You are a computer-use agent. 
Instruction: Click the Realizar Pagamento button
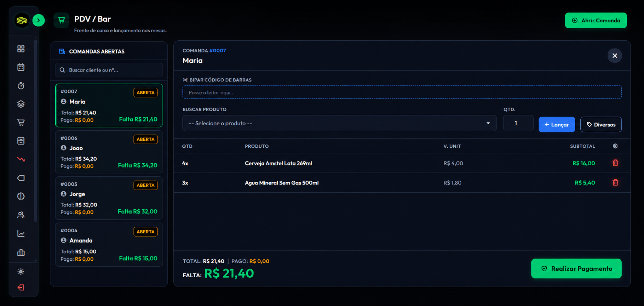pos(576,268)
